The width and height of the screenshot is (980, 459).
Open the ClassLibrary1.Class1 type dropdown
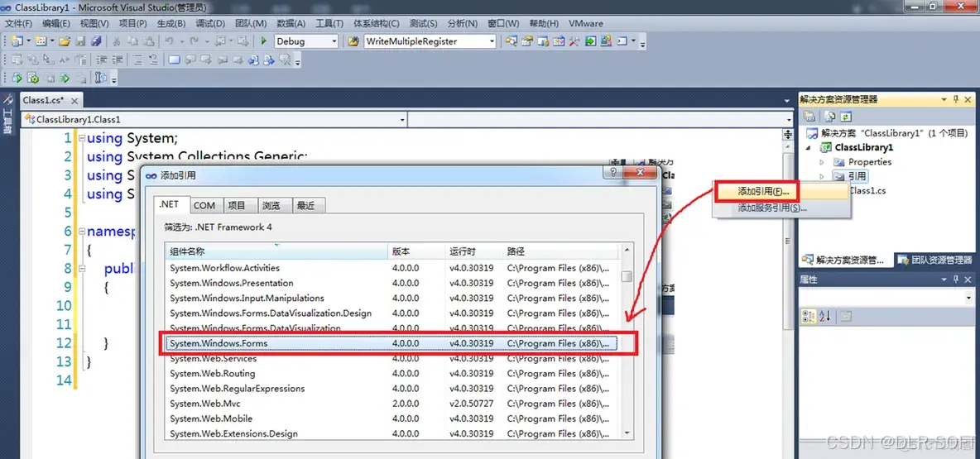pyautogui.click(x=402, y=119)
